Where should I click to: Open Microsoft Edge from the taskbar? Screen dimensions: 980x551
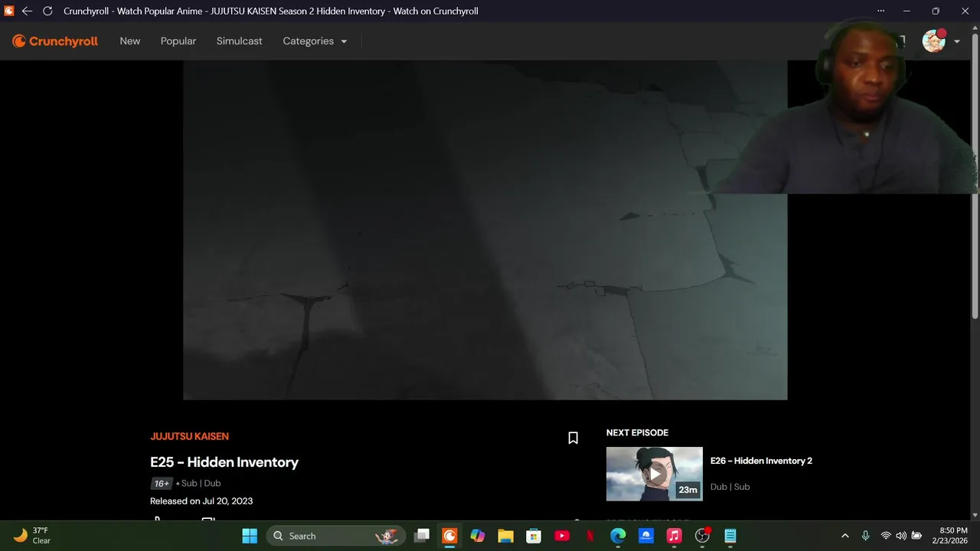(x=618, y=536)
